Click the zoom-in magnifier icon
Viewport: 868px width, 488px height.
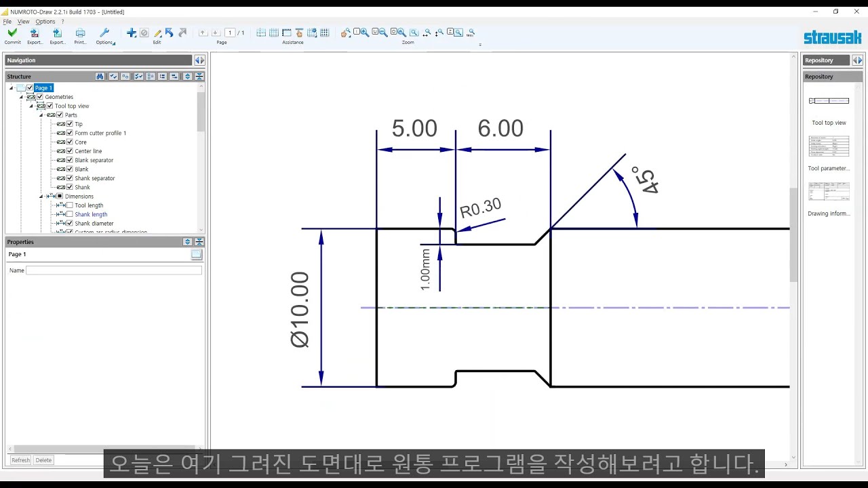(364, 33)
